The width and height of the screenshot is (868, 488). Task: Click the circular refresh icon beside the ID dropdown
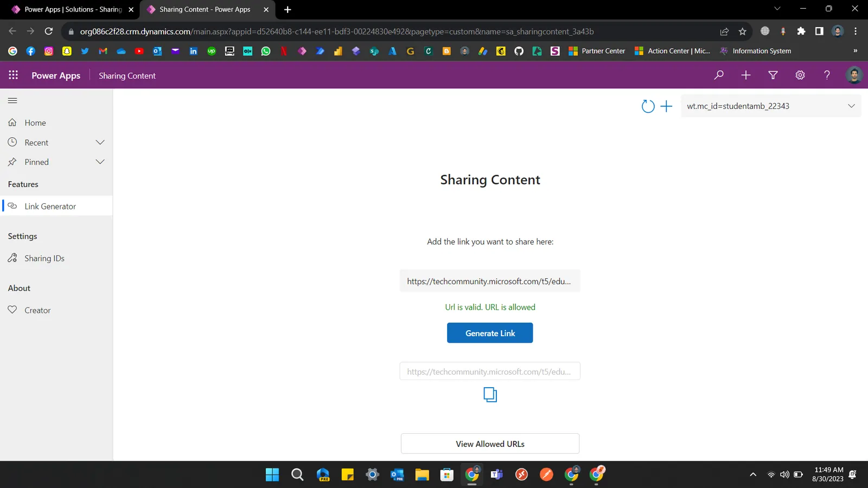click(648, 106)
